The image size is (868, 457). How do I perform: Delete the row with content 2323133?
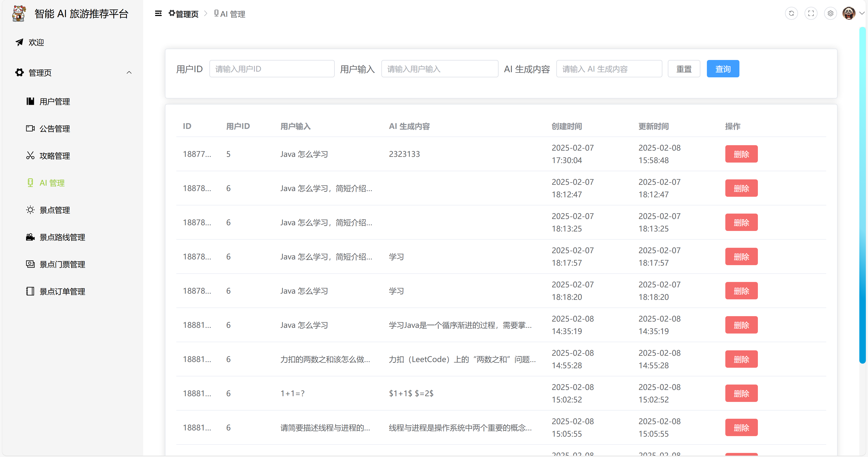[741, 154]
